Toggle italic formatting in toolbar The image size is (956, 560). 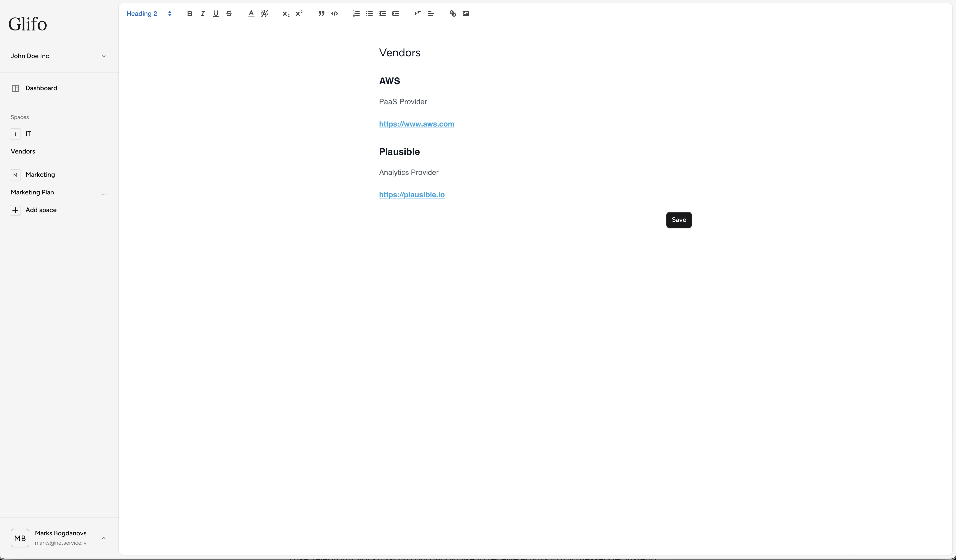(203, 14)
